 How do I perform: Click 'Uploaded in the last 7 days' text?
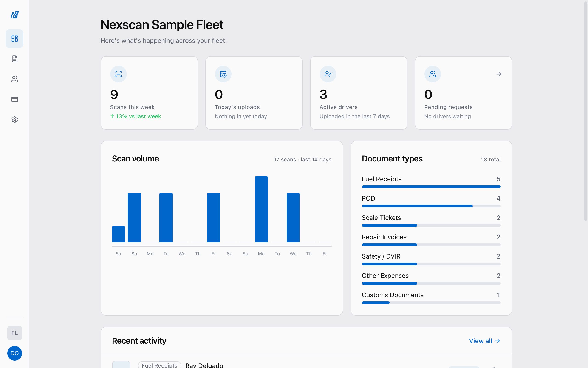coord(354,116)
